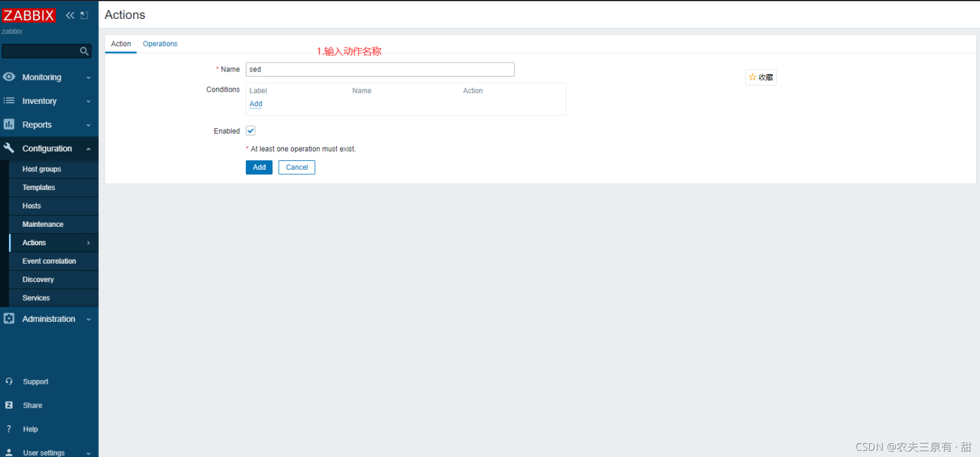Expand the User settings arrow
The image size is (980, 457).
[88, 453]
